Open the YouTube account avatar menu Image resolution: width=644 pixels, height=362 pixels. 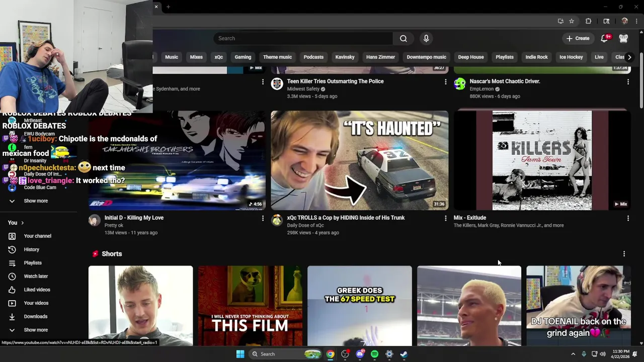(623, 38)
